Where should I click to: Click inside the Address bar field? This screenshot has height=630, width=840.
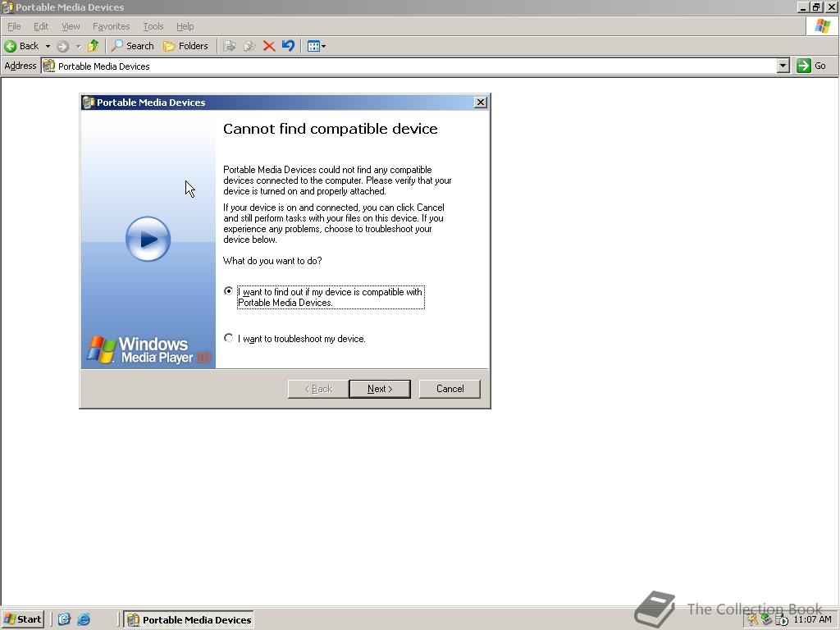coord(415,66)
